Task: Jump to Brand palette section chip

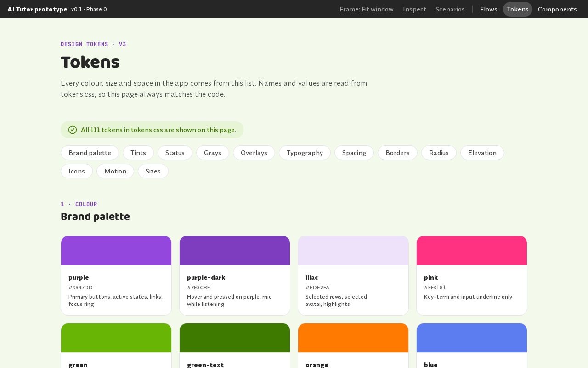Action: pos(90,153)
